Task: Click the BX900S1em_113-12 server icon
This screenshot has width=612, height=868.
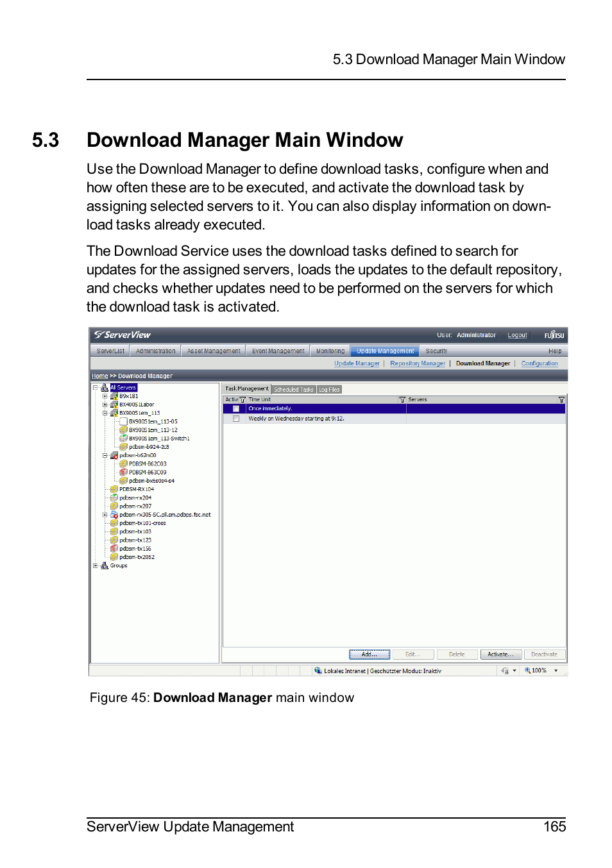Action: click(124, 430)
